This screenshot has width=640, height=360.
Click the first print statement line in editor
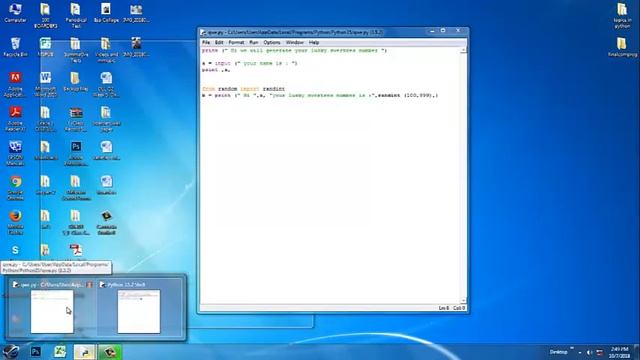click(294, 51)
